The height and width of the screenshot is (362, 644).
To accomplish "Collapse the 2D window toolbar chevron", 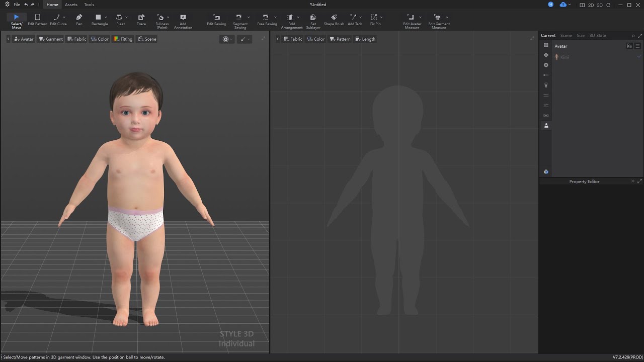I will click(277, 39).
